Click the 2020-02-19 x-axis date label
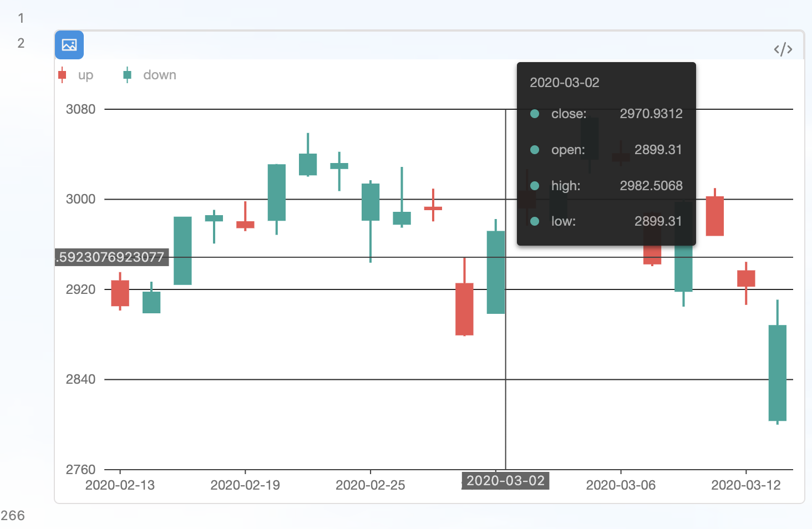Screen dimensions: 812x529 [x=245, y=485]
